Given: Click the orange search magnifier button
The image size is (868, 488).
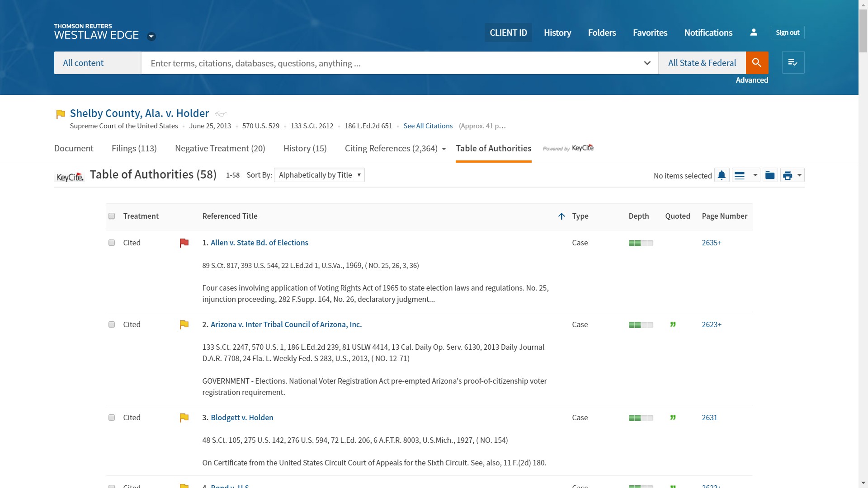Looking at the screenshot, I should click(x=757, y=63).
